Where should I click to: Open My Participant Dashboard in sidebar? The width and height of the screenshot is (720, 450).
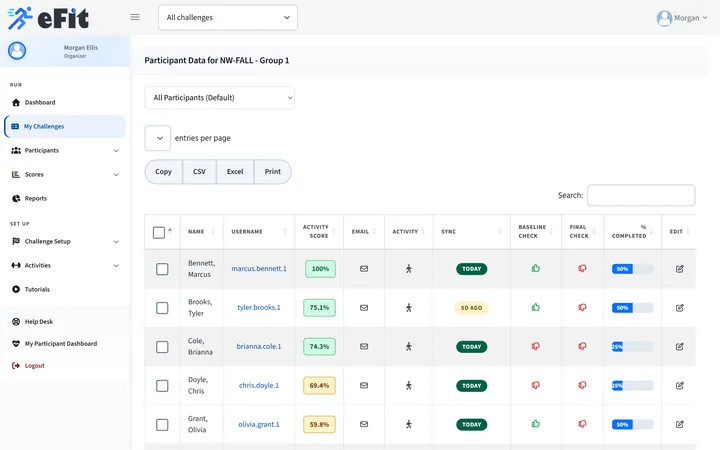(60, 343)
